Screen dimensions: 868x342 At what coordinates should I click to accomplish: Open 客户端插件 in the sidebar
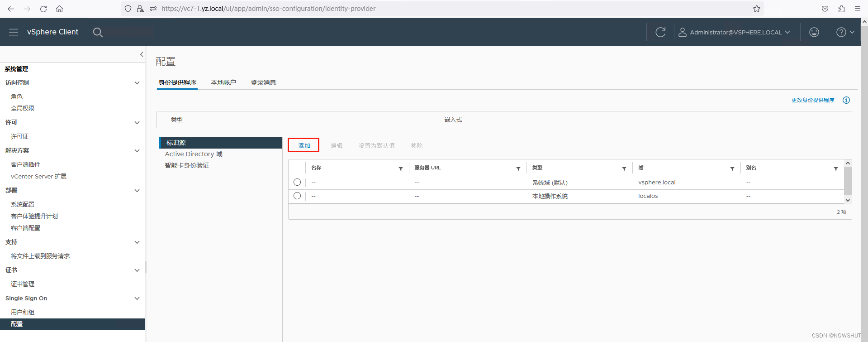(25, 164)
